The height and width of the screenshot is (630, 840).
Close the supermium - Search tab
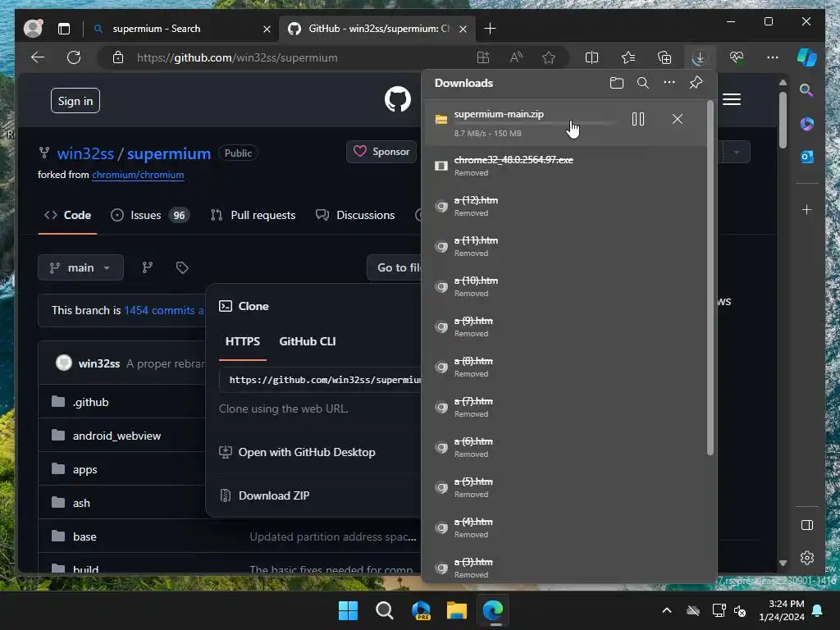pos(267,29)
